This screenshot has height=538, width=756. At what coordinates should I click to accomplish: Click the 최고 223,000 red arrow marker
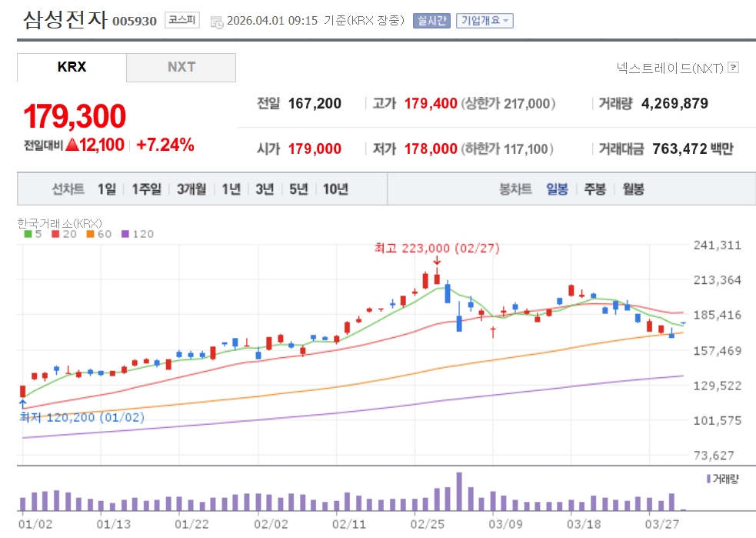tap(437, 261)
